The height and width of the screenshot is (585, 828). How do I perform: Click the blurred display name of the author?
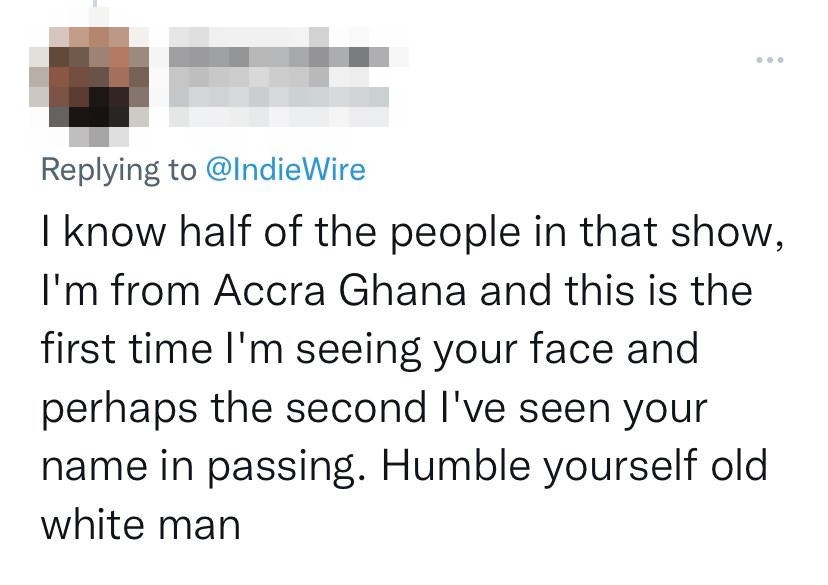280,56
